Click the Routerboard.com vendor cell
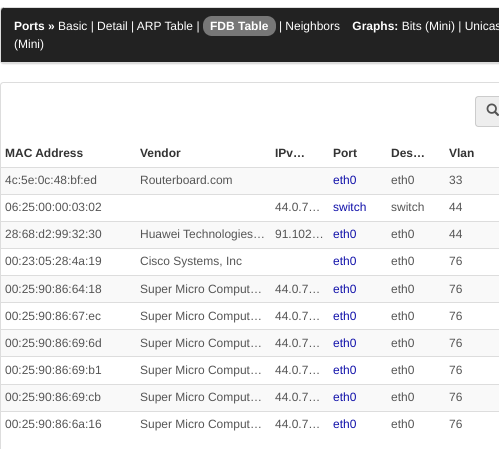This screenshot has height=449, width=499. tap(186, 180)
